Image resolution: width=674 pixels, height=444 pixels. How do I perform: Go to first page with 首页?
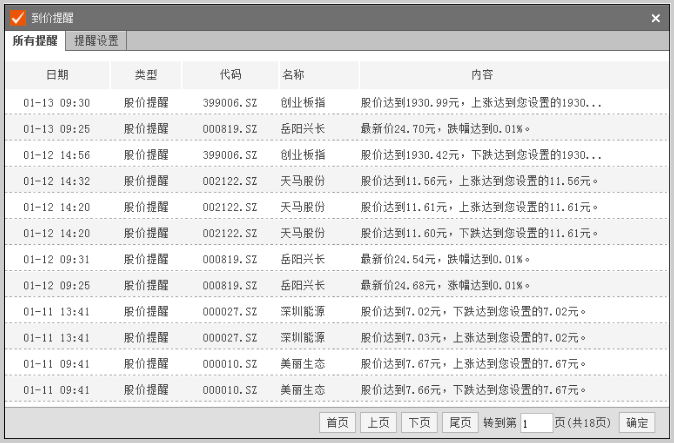click(337, 423)
